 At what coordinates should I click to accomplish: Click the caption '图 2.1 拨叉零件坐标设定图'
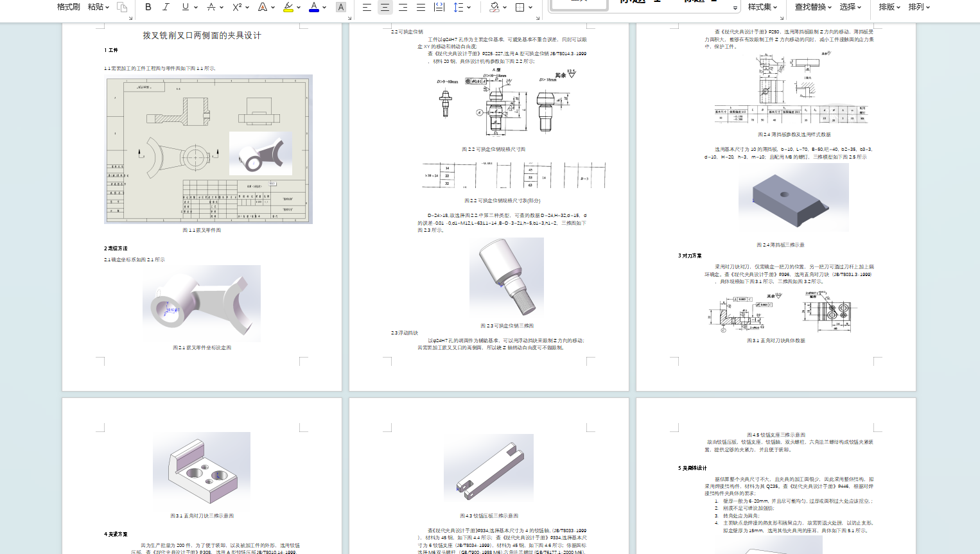(202, 347)
